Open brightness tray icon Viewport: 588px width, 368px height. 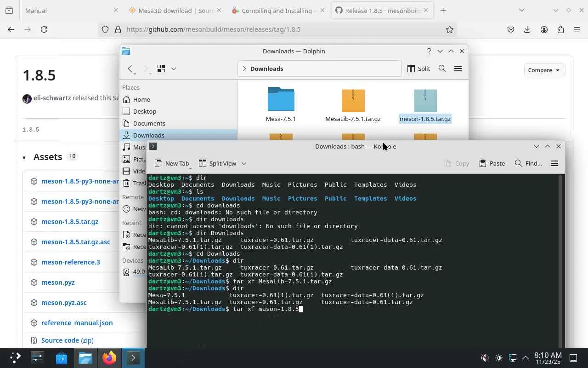tap(499, 358)
